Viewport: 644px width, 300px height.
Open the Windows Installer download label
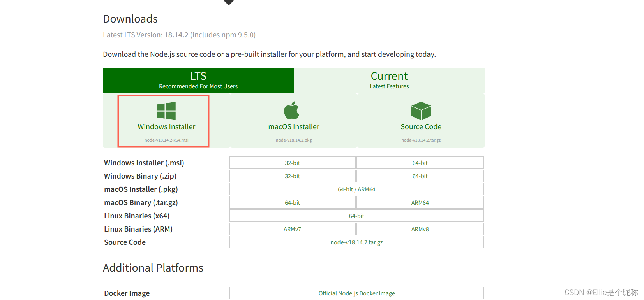166,127
